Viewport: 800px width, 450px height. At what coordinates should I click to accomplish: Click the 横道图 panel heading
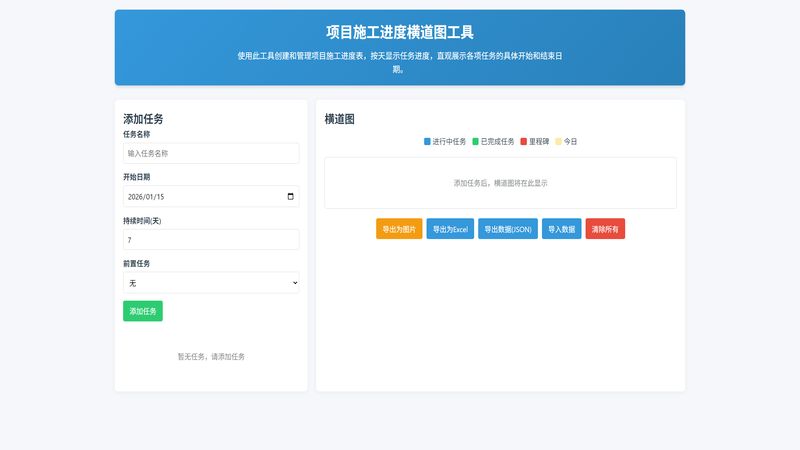point(339,119)
